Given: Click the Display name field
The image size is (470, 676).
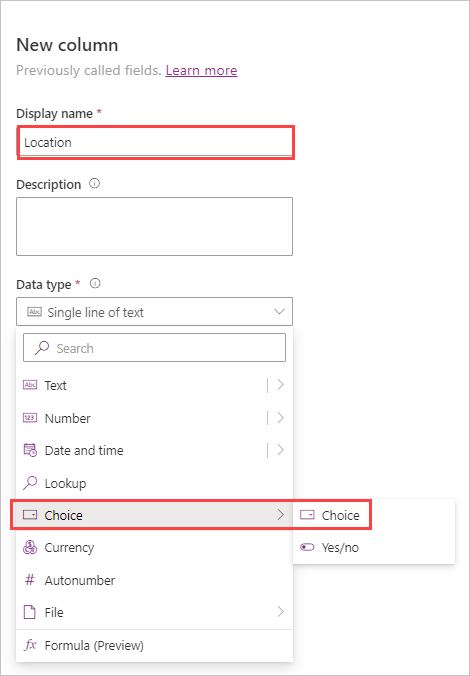Looking at the screenshot, I should tap(155, 142).
